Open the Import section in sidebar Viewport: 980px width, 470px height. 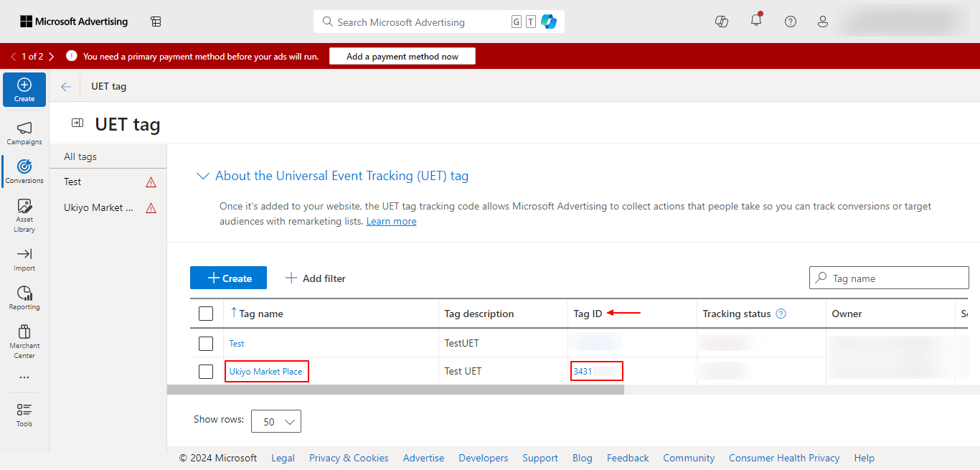pos(24,259)
